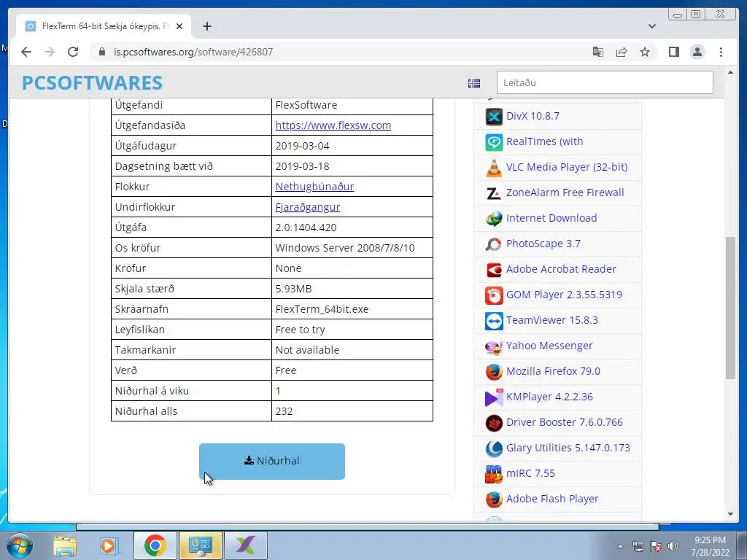Click the GOM Player icon
Viewport: 747px width, 560px height.
[494, 295]
